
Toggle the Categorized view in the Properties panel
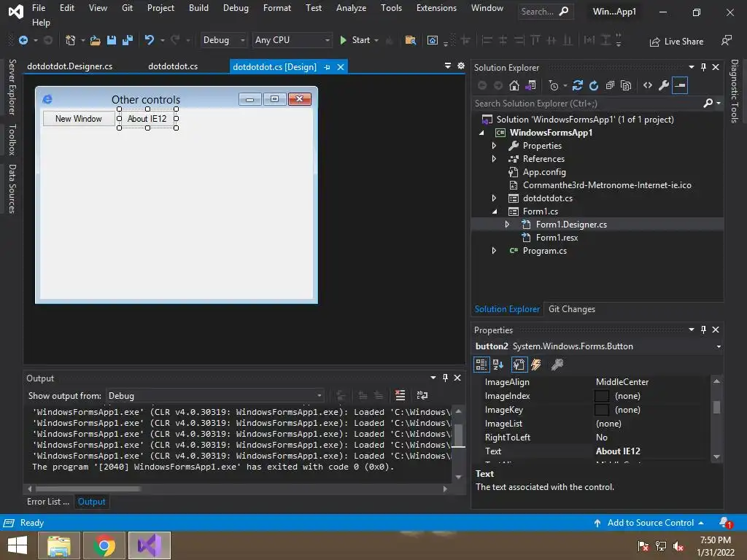(481, 365)
